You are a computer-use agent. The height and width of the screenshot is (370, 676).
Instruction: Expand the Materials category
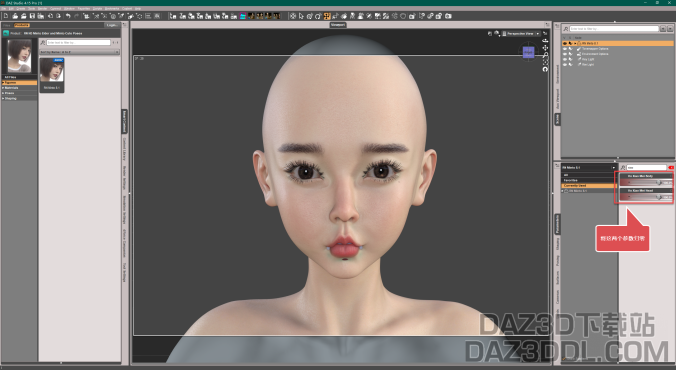pyautogui.click(x=3, y=88)
